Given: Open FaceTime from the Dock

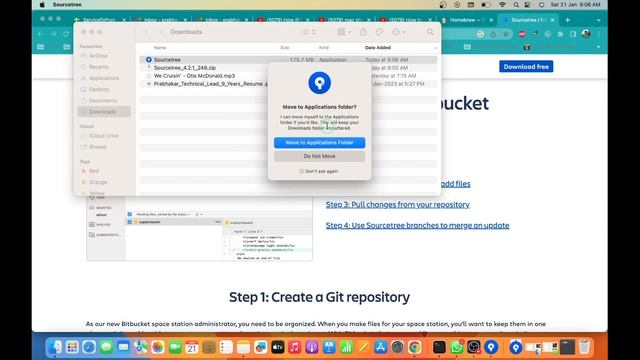Looking at the screenshot, I should 175,347.
